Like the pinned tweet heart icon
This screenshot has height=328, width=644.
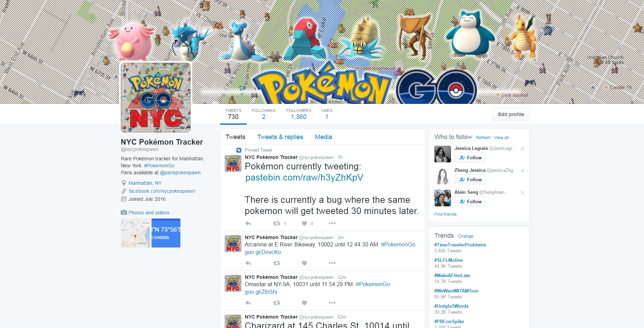click(x=304, y=223)
